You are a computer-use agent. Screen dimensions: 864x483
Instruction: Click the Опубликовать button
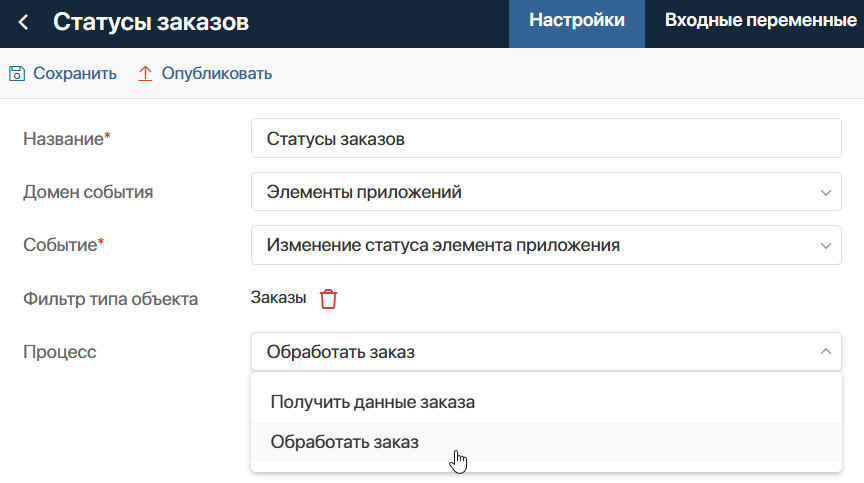[204, 73]
